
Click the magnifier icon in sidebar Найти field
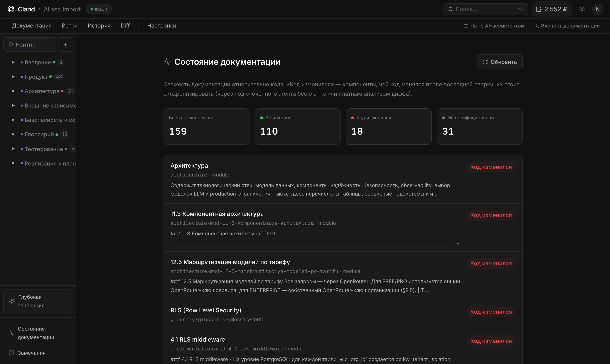point(11,44)
